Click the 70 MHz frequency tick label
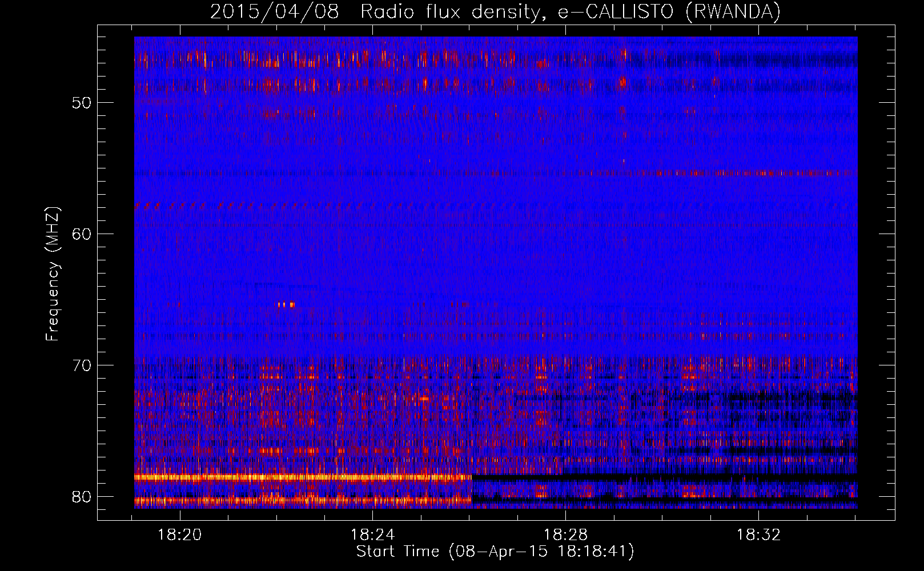924x571 pixels. click(82, 365)
